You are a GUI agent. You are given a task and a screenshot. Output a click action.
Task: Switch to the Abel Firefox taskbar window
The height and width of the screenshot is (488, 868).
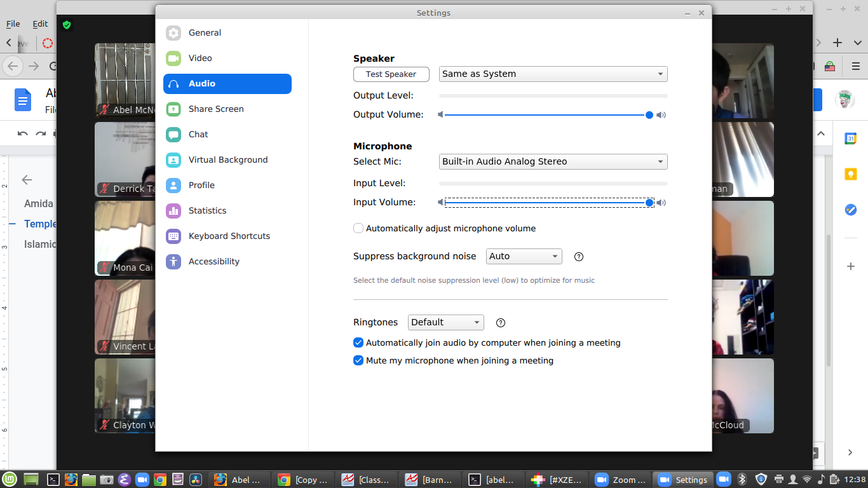click(239, 480)
